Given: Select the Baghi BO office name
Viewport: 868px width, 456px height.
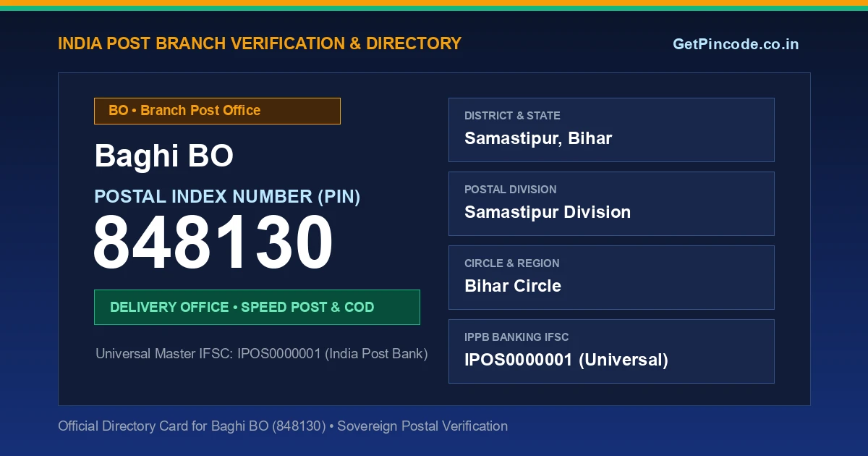Looking at the screenshot, I should [x=164, y=156].
